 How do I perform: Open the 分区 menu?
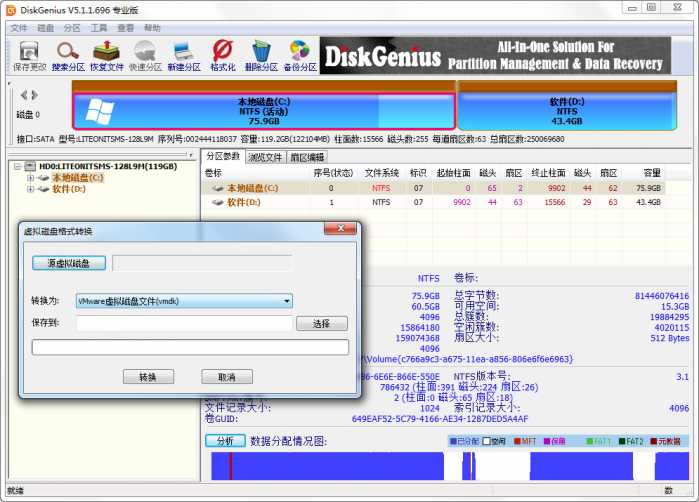click(72, 28)
